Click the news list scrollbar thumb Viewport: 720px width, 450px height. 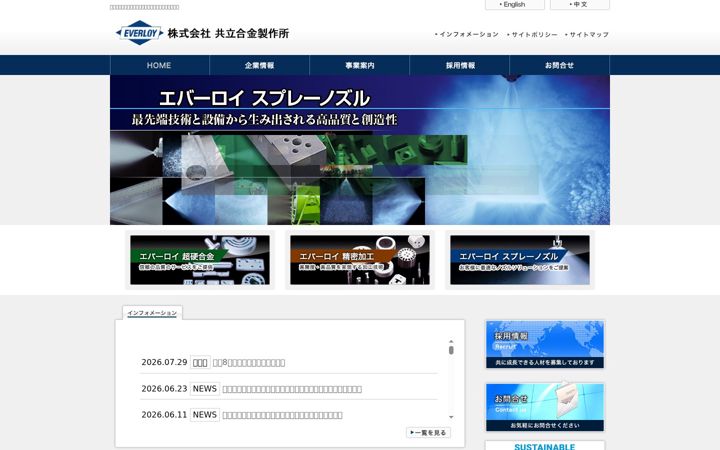[x=451, y=350]
